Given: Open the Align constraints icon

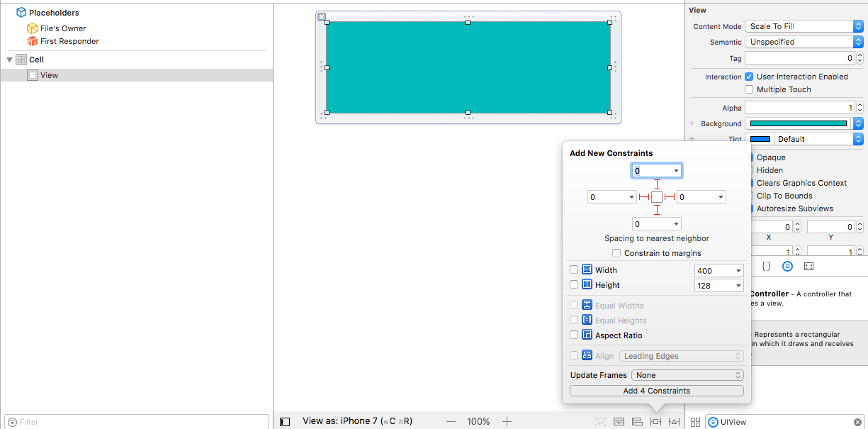Looking at the screenshot, I should pos(637,421).
